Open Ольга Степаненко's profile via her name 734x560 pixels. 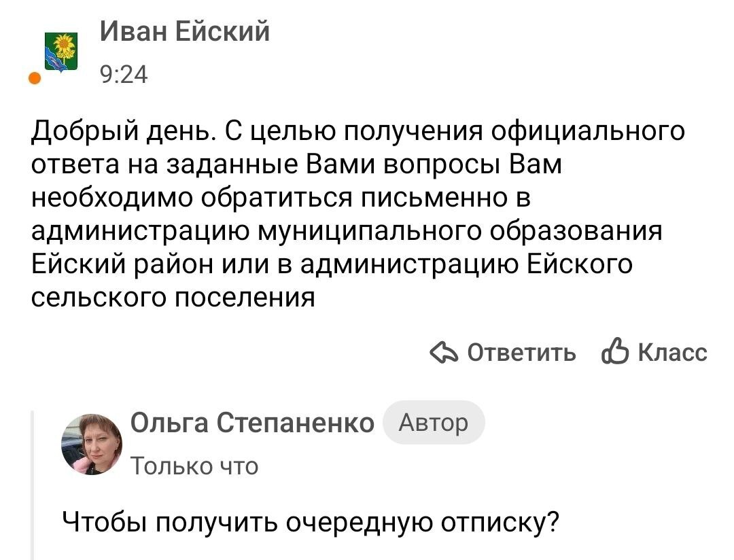252,421
